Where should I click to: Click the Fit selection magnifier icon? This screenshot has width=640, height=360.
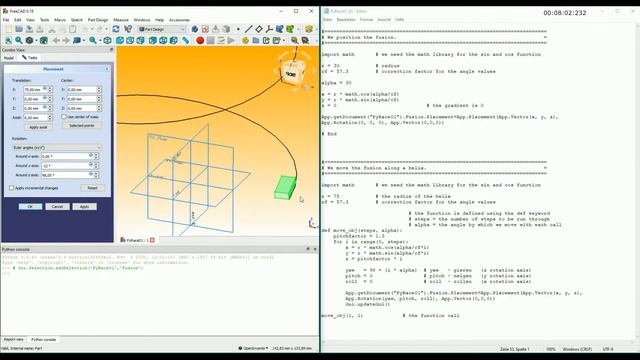click(x=19, y=40)
